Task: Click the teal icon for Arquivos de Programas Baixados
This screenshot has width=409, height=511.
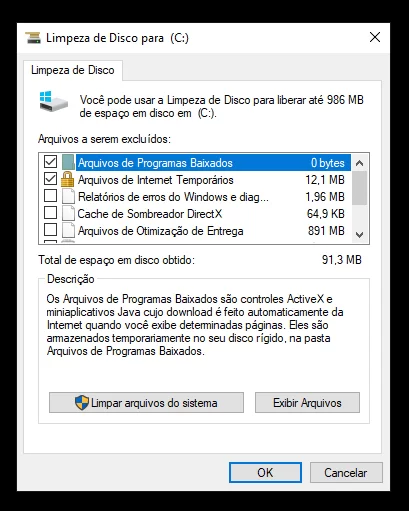Action: 68,162
